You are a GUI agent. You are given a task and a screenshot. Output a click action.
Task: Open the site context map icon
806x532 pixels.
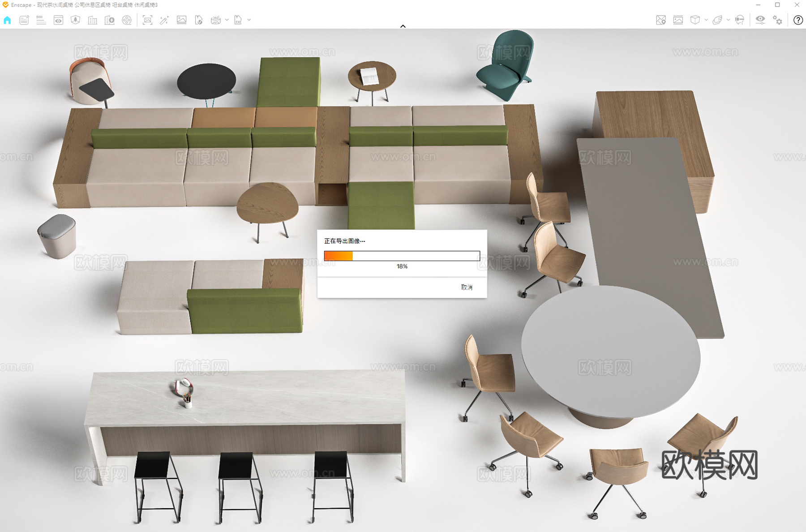point(75,20)
